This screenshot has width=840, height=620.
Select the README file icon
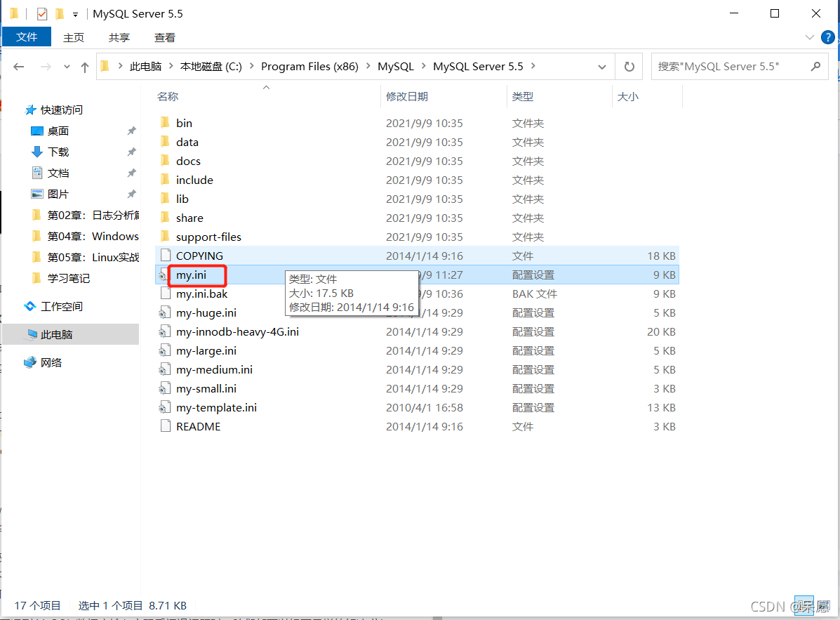[166, 426]
